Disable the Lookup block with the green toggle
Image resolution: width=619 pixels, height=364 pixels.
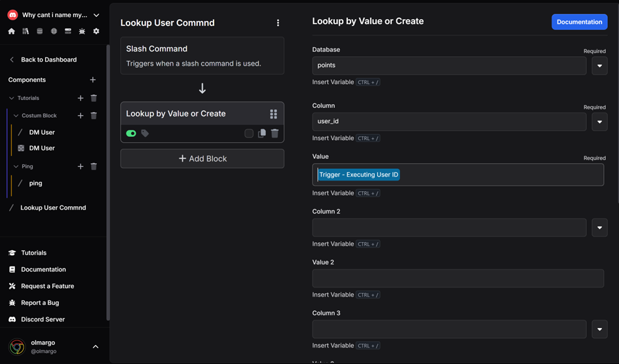[x=131, y=134]
